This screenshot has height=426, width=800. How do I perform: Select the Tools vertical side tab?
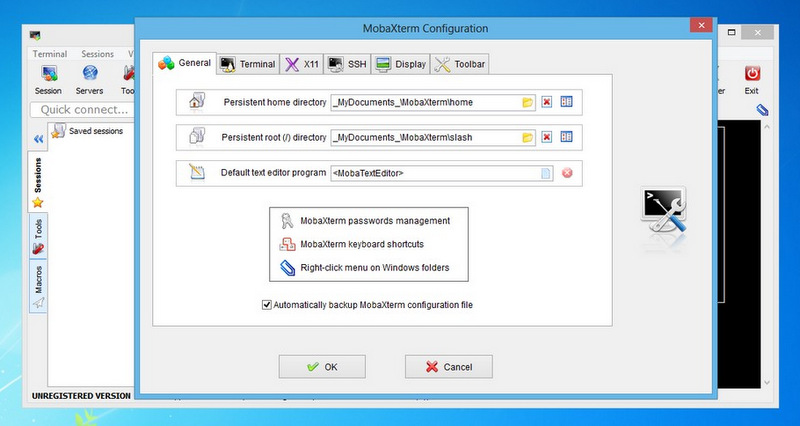tap(38, 236)
